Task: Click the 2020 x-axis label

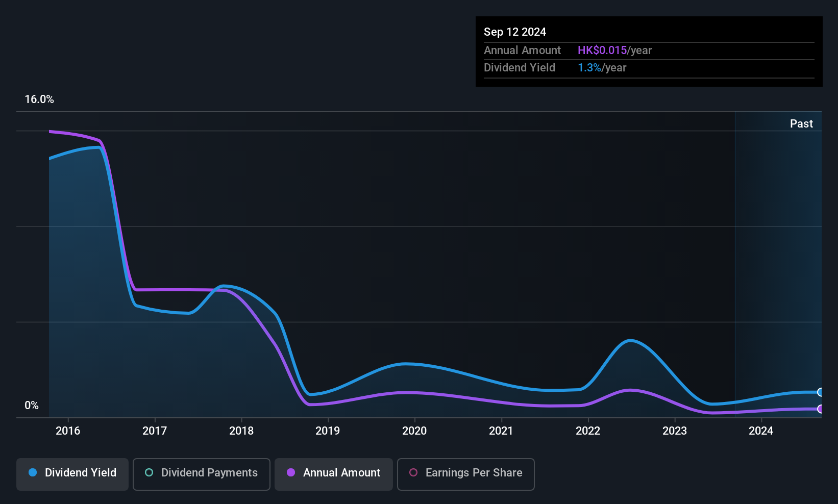Action: pyautogui.click(x=414, y=431)
